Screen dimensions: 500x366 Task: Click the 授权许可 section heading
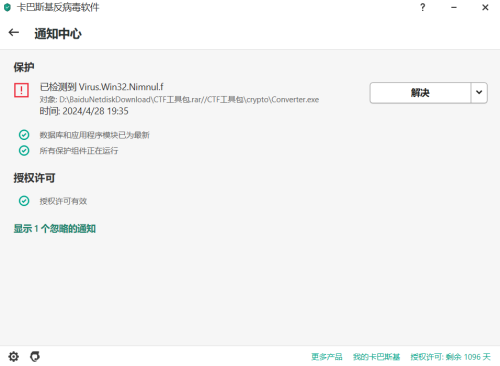pyautogui.click(x=34, y=178)
